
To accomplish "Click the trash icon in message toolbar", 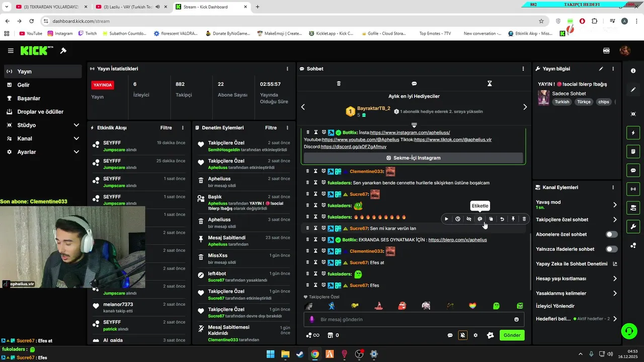I will (x=524, y=219).
